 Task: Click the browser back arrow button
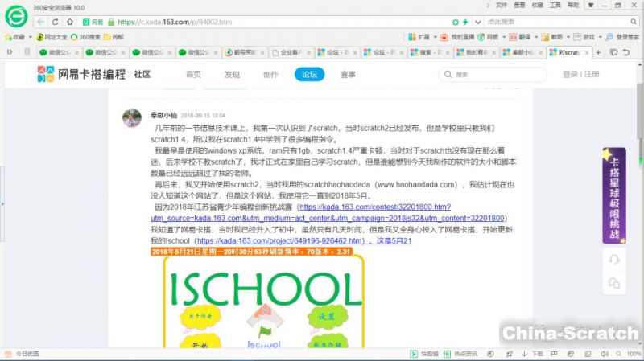point(40,22)
